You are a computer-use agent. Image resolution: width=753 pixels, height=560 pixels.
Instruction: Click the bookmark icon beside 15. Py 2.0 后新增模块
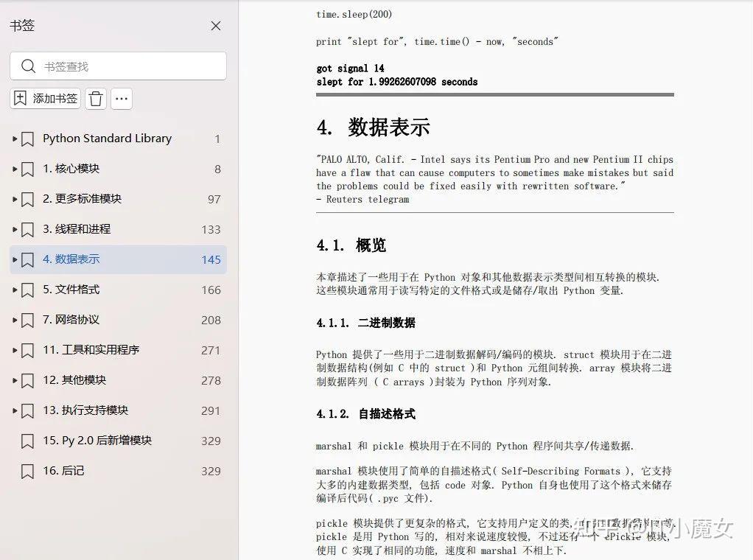[28, 441]
